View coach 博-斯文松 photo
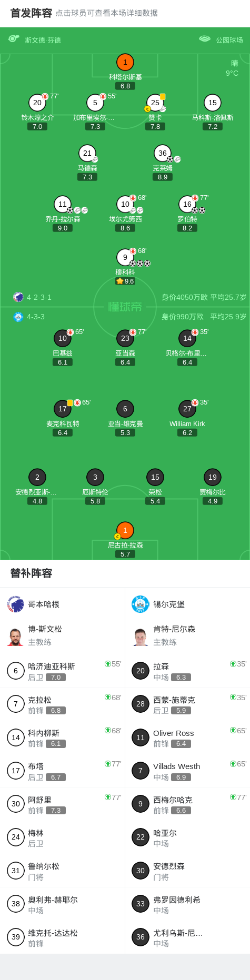Screen dimensions: 250x980 16,636
